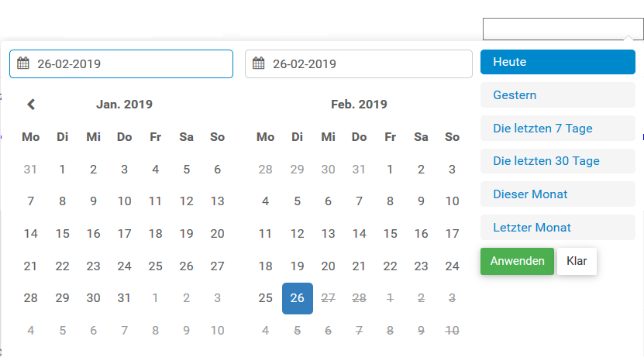Go to previous month with left chevron
The image size is (644, 357).
point(31,104)
